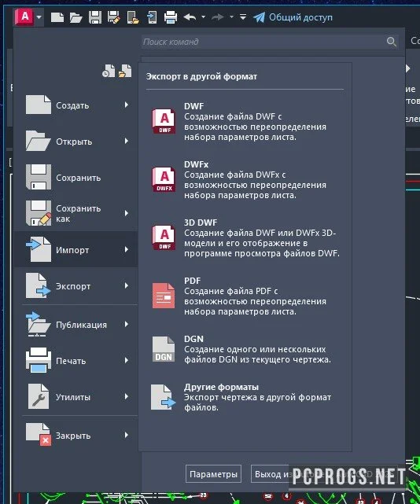Expand the Печать submenu arrow
Viewport: 420px width, 504px height.
tap(127, 360)
